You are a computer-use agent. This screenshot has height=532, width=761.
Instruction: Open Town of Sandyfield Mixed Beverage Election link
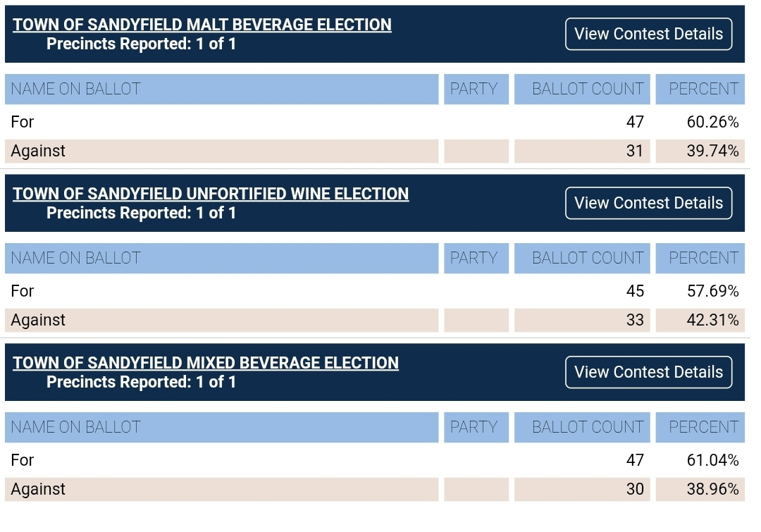click(206, 363)
